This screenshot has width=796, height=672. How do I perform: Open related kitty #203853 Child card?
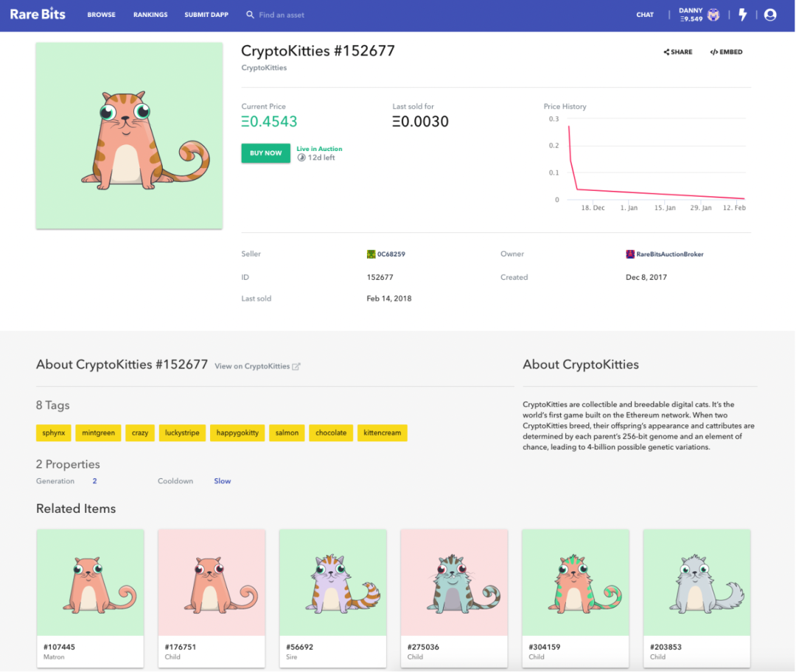point(696,598)
